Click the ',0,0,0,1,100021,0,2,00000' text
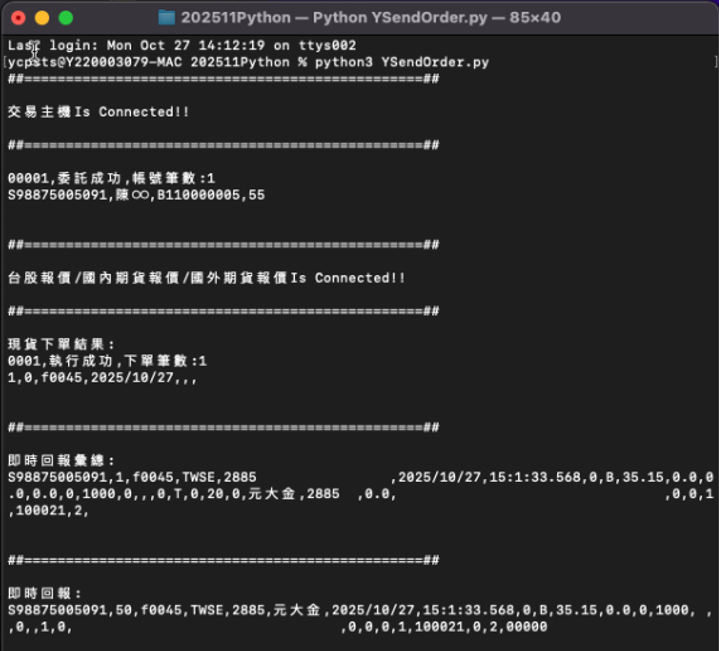Viewport: 719px width, 651px height. point(443,626)
